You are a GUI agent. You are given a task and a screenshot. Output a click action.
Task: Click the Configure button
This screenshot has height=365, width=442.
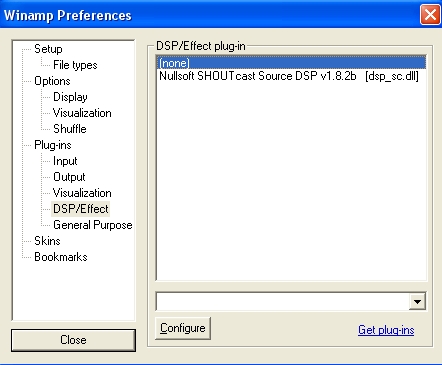[x=183, y=328]
